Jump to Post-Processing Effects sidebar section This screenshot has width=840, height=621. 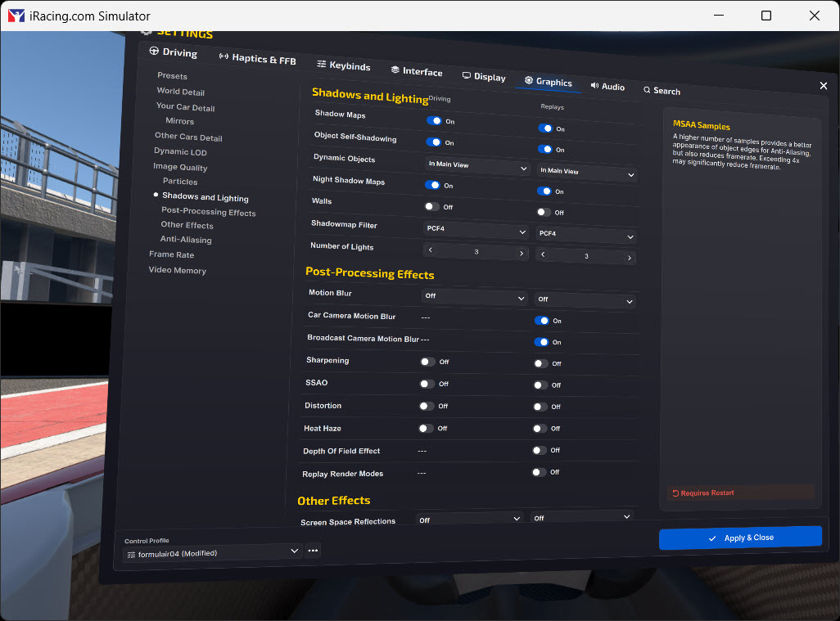coord(209,211)
